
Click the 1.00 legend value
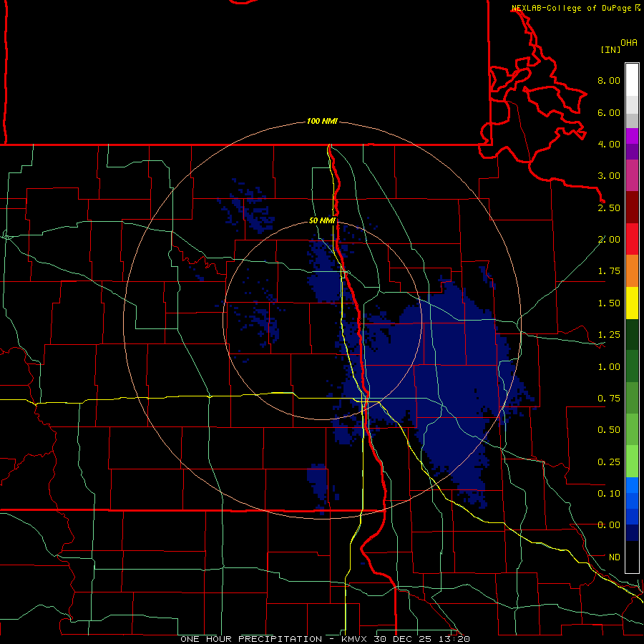609,367
